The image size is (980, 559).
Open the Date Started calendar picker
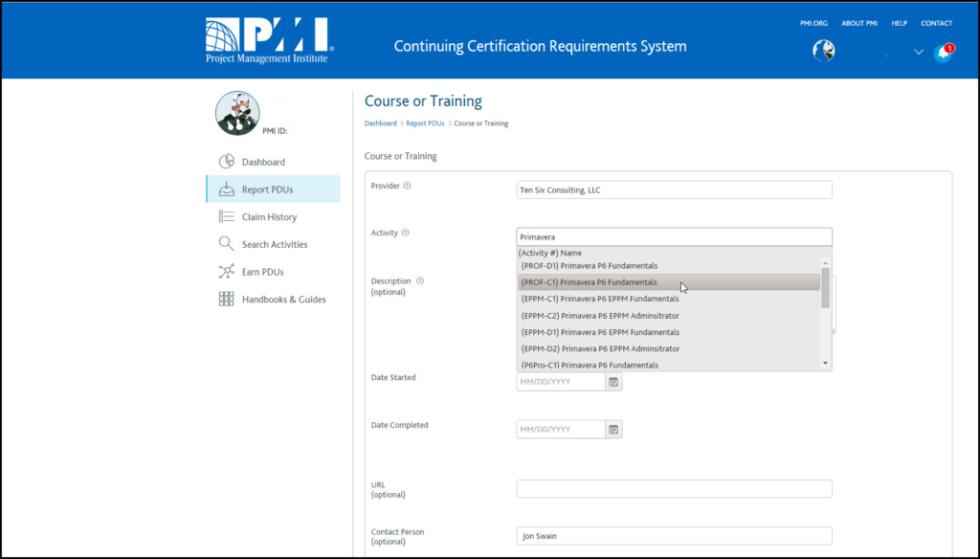[612, 381]
